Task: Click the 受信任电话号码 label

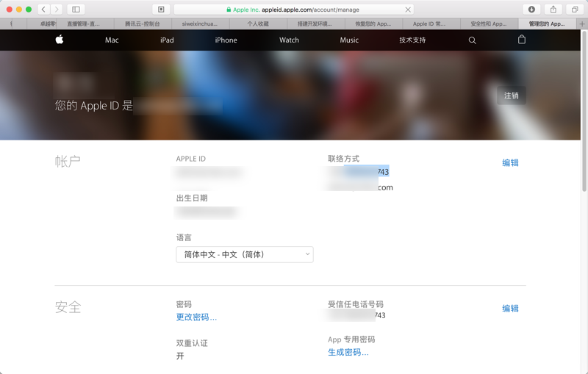Action: coord(356,304)
